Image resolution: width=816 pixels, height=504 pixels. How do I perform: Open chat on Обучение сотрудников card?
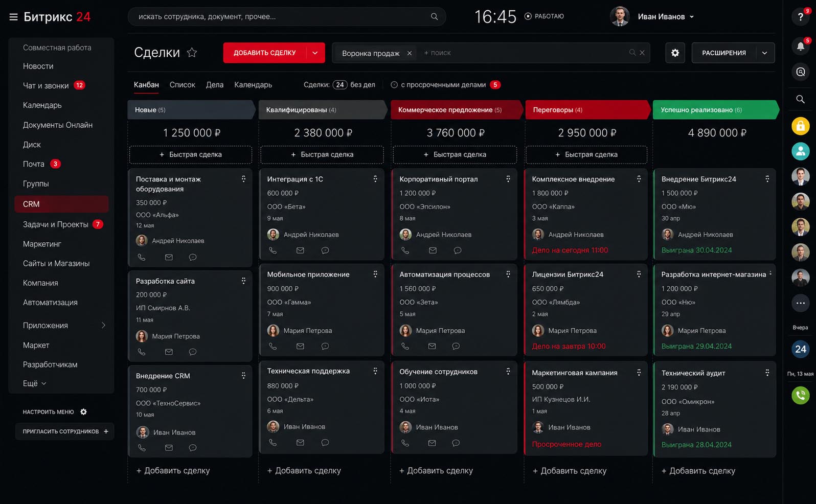pos(456,443)
